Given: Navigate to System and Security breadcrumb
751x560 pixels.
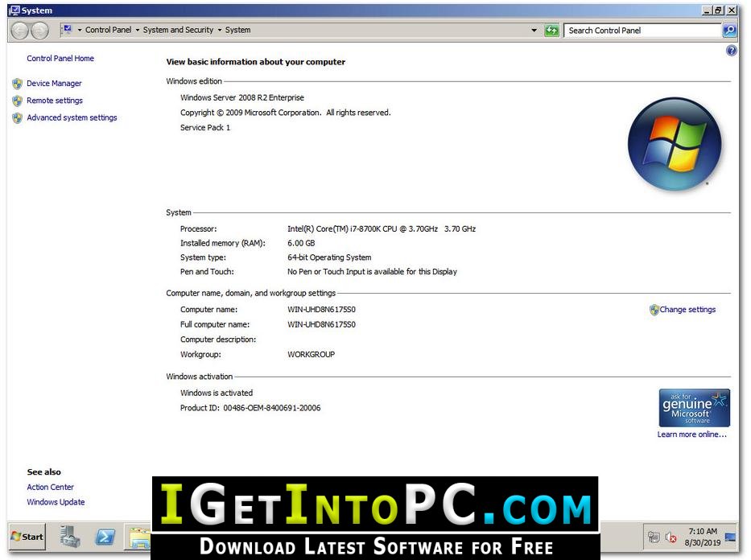Looking at the screenshot, I should 178,30.
